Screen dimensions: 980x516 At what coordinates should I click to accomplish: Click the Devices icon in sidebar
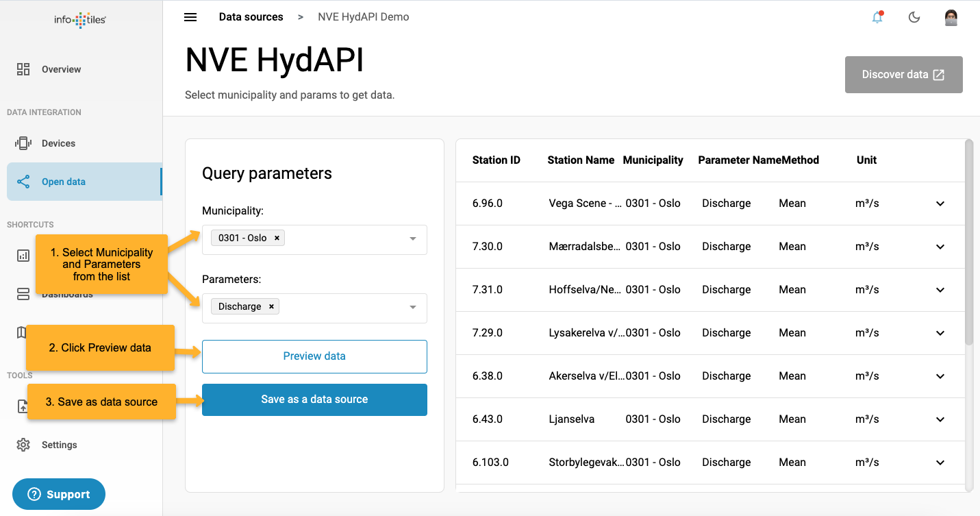(23, 143)
